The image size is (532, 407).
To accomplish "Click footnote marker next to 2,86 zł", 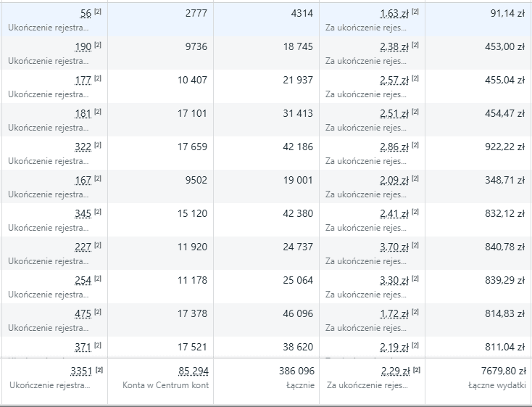I will [415, 145].
